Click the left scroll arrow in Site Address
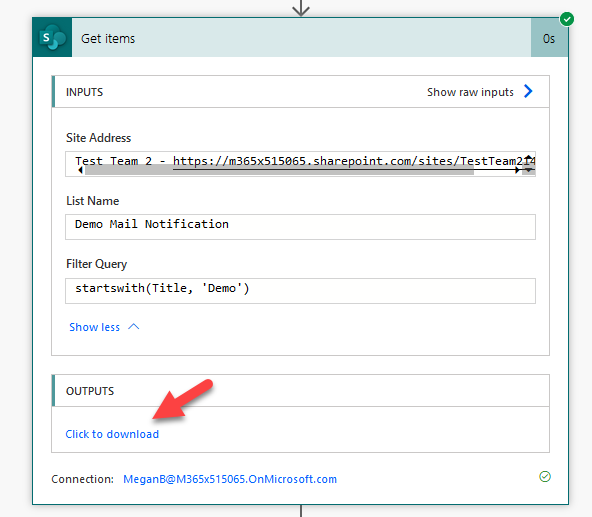592x517 pixels. [80, 170]
